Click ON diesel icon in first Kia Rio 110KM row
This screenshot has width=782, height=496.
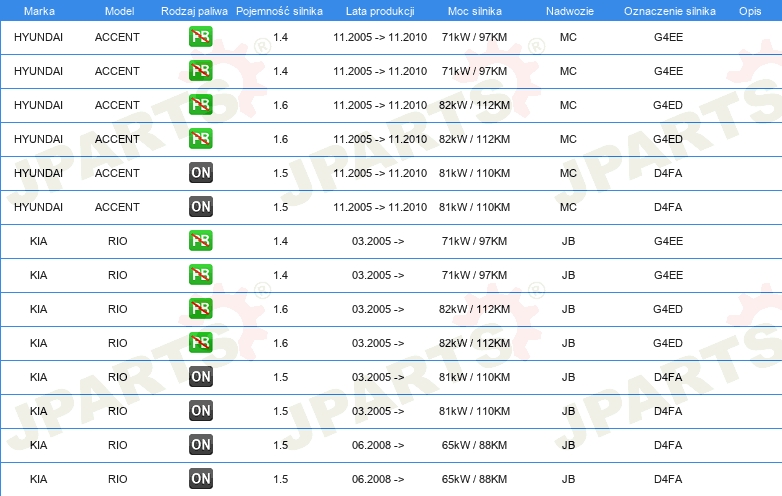pyautogui.click(x=200, y=377)
